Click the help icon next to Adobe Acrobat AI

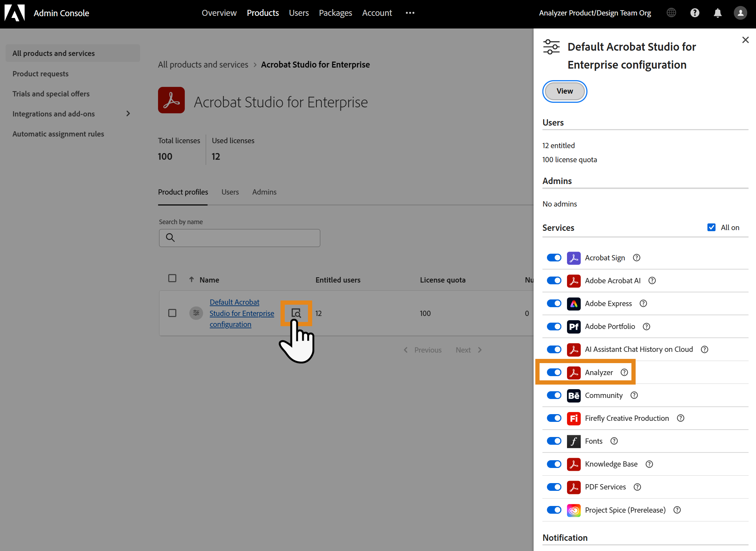point(652,280)
